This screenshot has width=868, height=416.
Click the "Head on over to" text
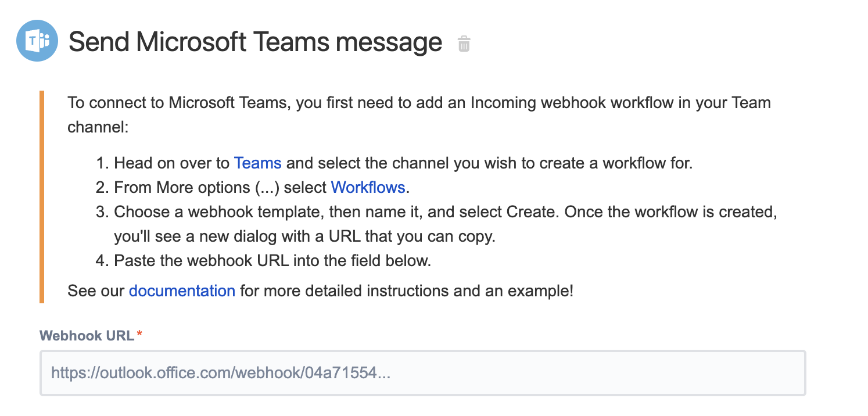[x=173, y=163]
